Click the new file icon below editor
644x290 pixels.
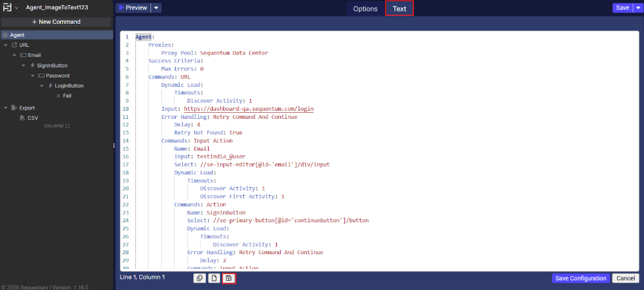(214, 278)
